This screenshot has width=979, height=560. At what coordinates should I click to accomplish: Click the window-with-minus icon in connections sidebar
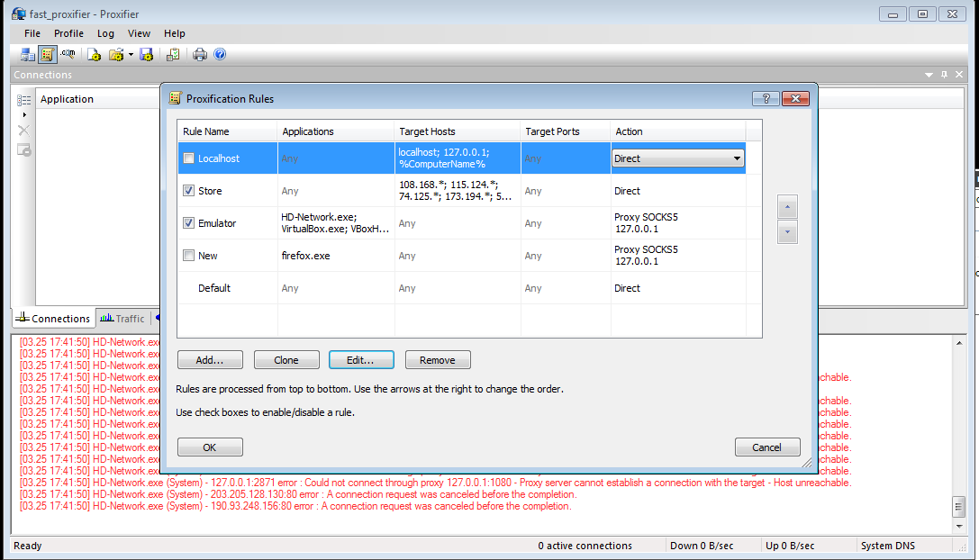pyautogui.click(x=23, y=149)
